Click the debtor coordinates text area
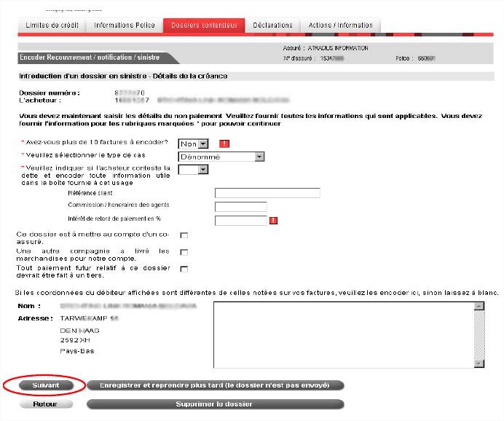 (344, 334)
